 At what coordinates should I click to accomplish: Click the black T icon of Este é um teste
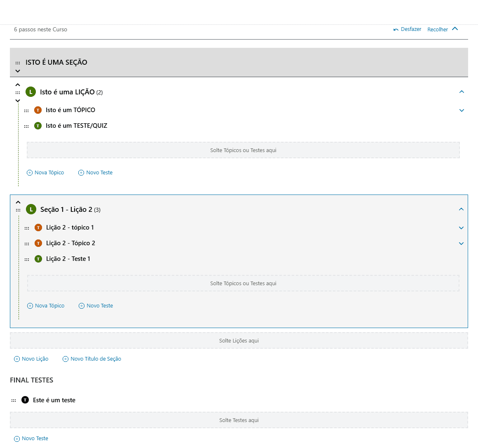(25, 400)
